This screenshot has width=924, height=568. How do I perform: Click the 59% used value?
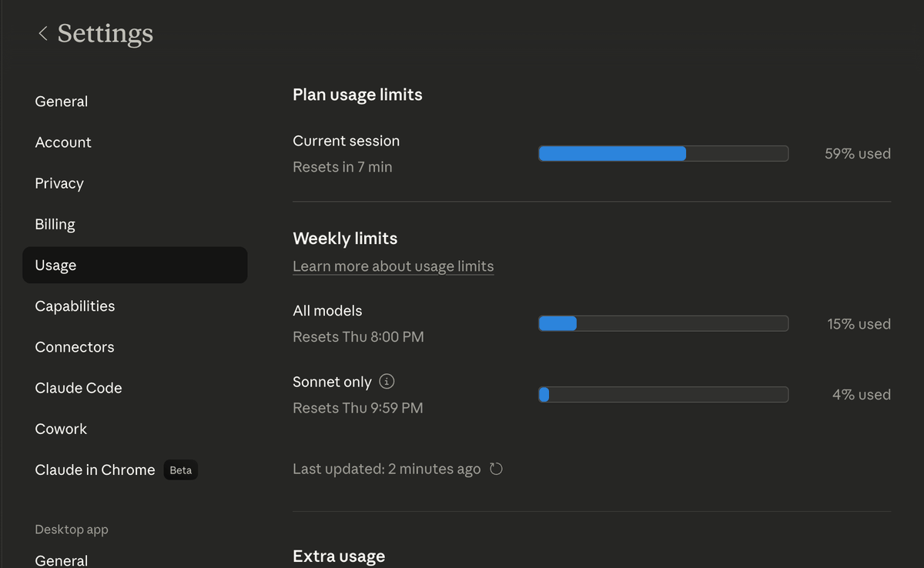tap(858, 153)
